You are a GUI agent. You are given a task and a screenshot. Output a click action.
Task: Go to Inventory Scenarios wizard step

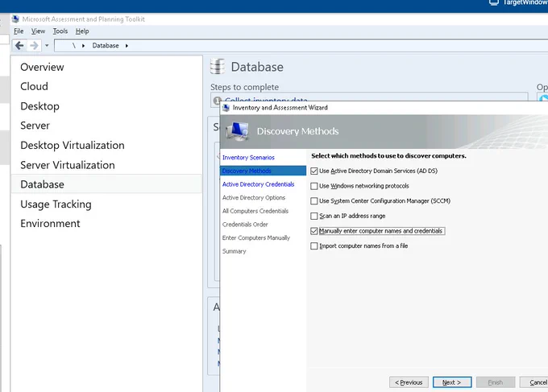pyautogui.click(x=248, y=158)
